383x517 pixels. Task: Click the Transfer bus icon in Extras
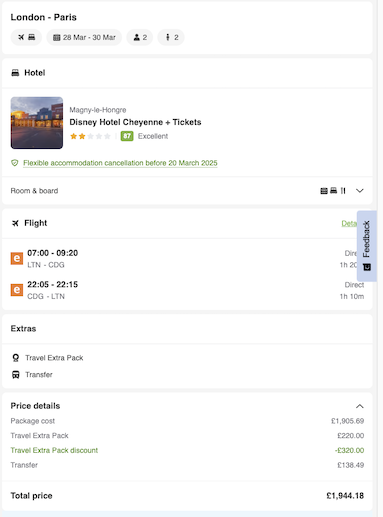coord(16,375)
